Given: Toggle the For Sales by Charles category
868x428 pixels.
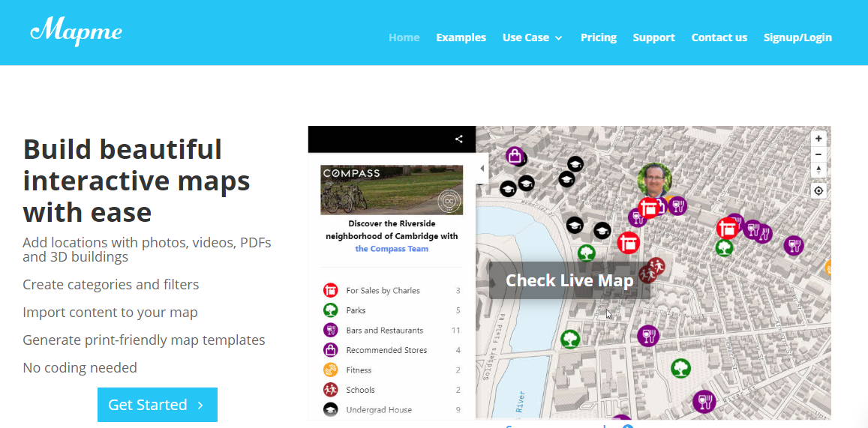Looking at the screenshot, I should coord(383,291).
